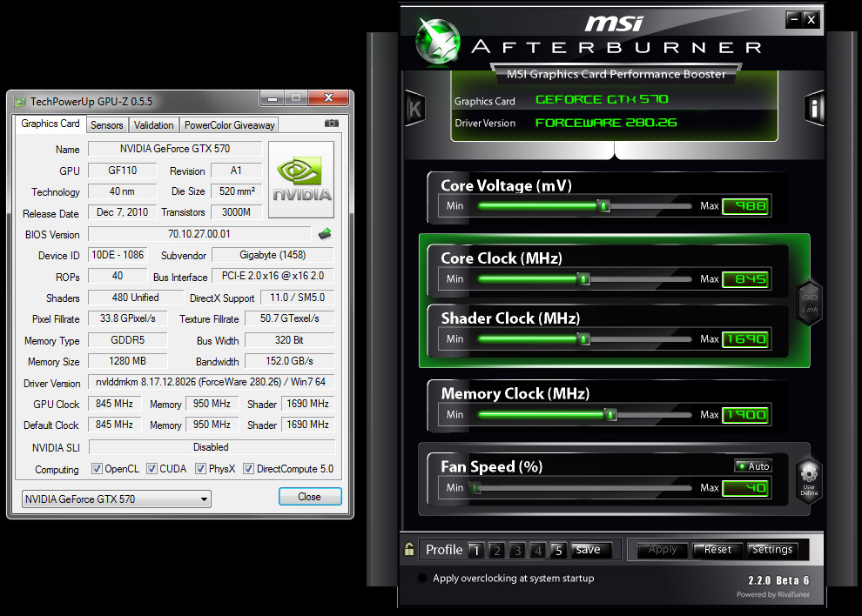Image resolution: width=862 pixels, height=616 pixels.
Task: Click the BIOS Version field 70.10.27.00.01
Action: click(x=199, y=234)
